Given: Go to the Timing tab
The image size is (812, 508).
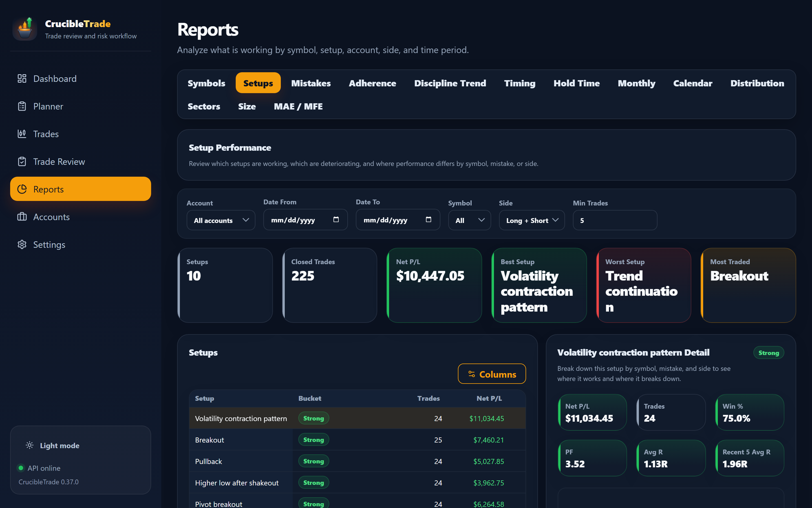Looking at the screenshot, I should (520, 83).
